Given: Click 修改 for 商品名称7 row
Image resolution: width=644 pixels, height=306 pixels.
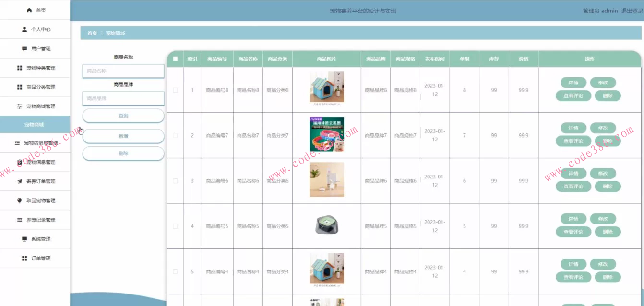Looking at the screenshot, I should pyautogui.click(x=603, y=128).
